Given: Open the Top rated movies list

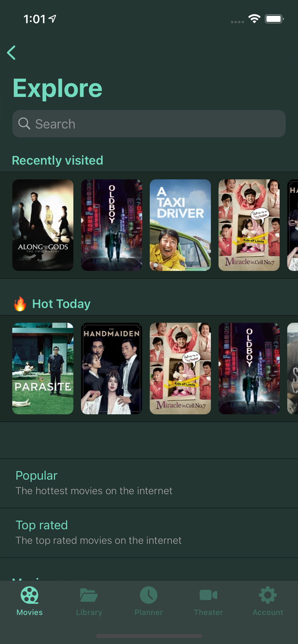Looking at the screenshot, I should tap(149, 533).
